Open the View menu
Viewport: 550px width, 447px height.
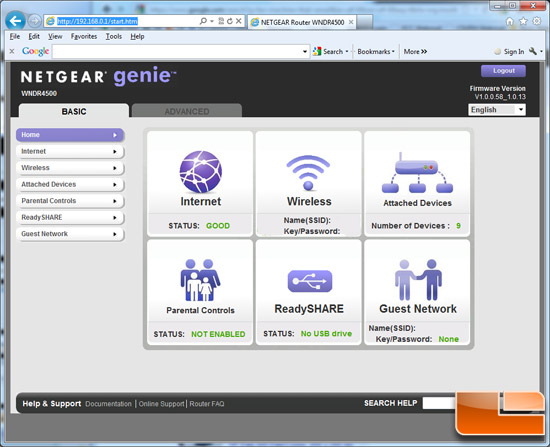click(x=55, y=36)
